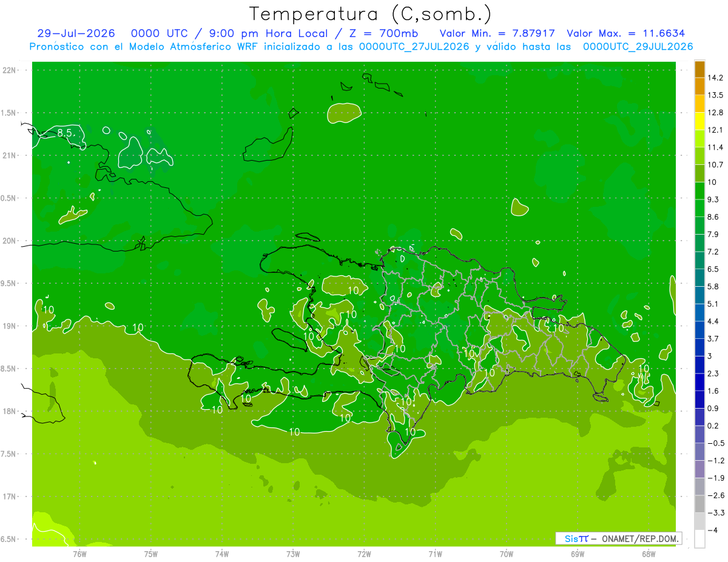This screenshot has width=728, height=562.
Task: Click longitude axis label "74W"
Action: pyautogui.click(x=222, y=554)
